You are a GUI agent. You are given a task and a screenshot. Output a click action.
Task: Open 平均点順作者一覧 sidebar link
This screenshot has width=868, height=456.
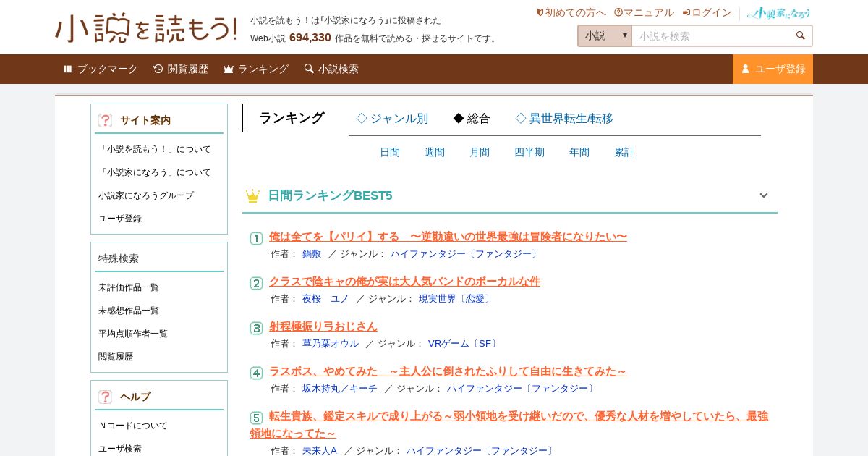coord(133,334)
